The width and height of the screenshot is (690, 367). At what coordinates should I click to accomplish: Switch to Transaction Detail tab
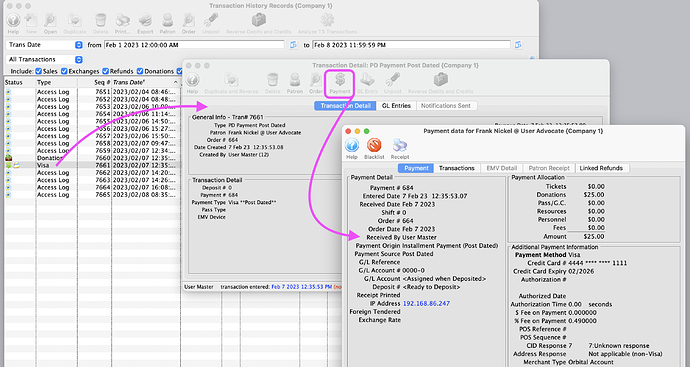[x=345, y=106]
